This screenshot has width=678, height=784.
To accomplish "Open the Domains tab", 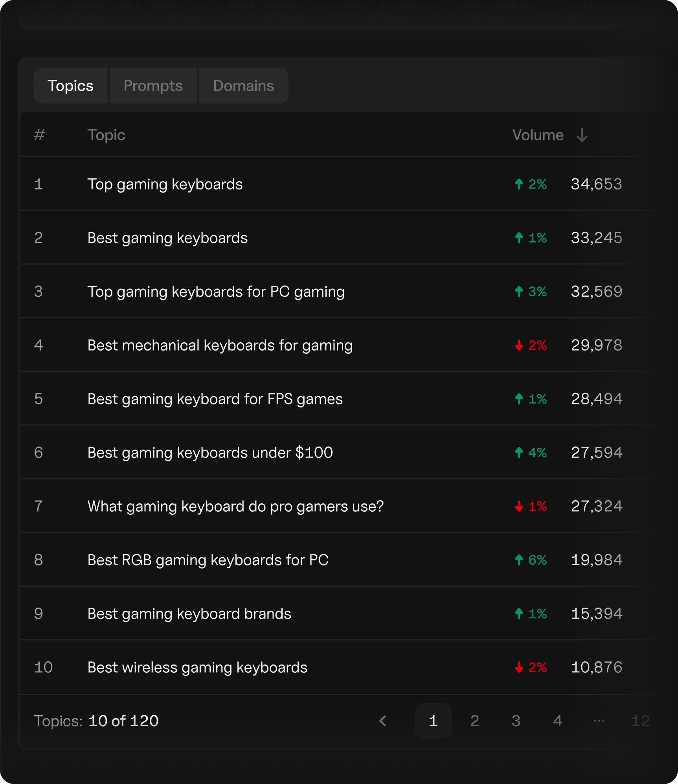I will (243, 86).
